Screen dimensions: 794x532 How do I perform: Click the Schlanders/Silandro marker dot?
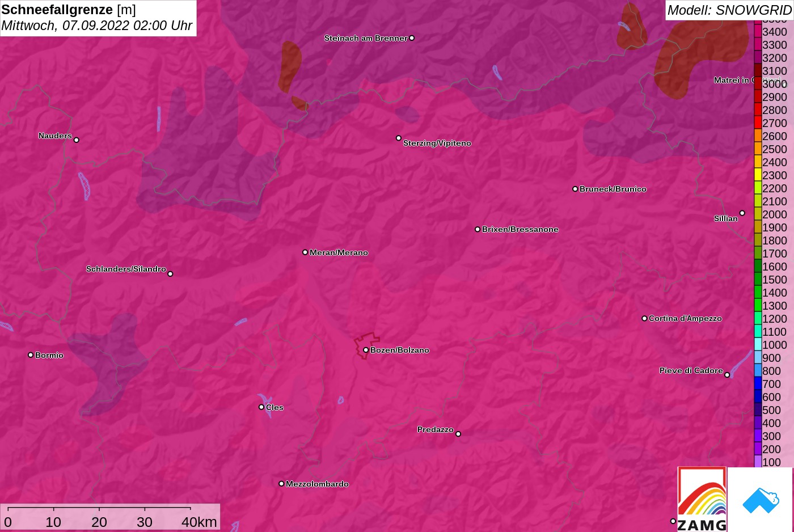tap(170, 274)
